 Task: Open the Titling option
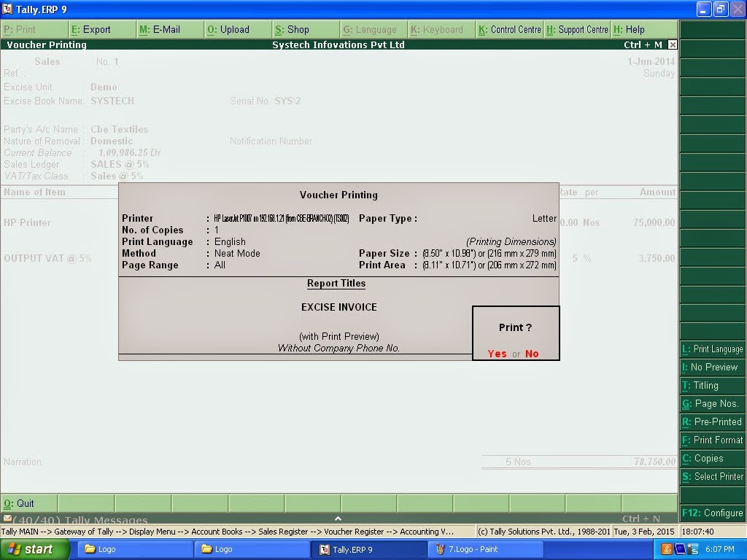pyautogui.click(x=713, y=385)
